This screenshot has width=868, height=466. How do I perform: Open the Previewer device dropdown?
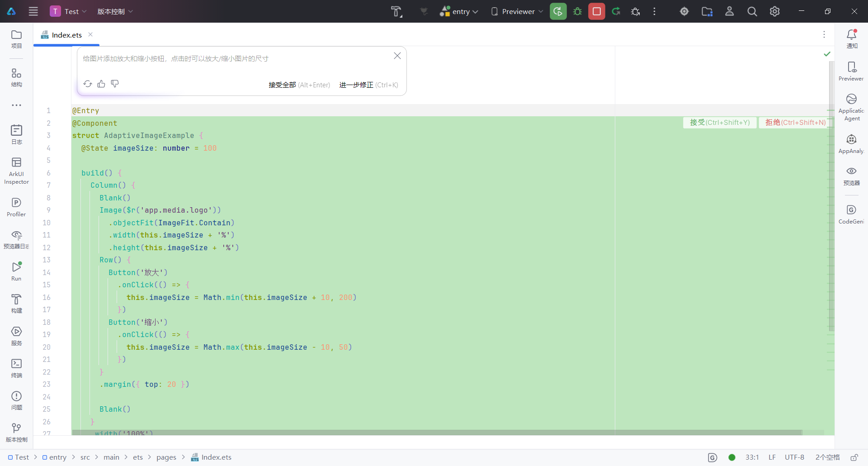(517, 11)
